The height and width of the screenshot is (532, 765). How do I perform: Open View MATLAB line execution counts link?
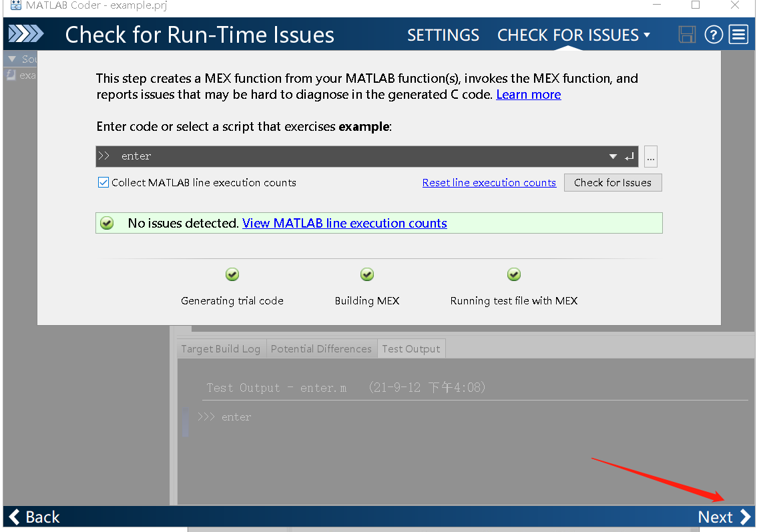(x=344, y=223)
